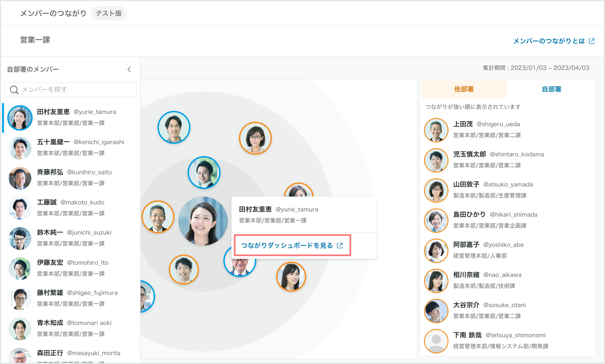Click 下南 鉄哉 placeholder avatar
The image size is (605, 364).
(436, 341)
